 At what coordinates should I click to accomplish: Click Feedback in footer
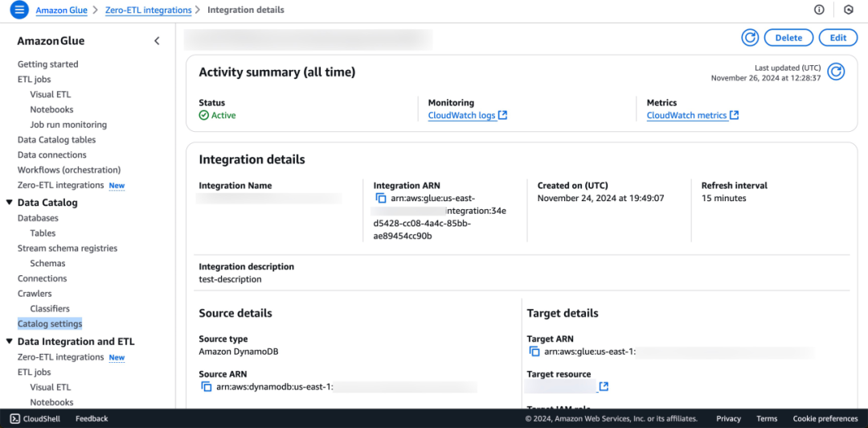tap(92, 418)
